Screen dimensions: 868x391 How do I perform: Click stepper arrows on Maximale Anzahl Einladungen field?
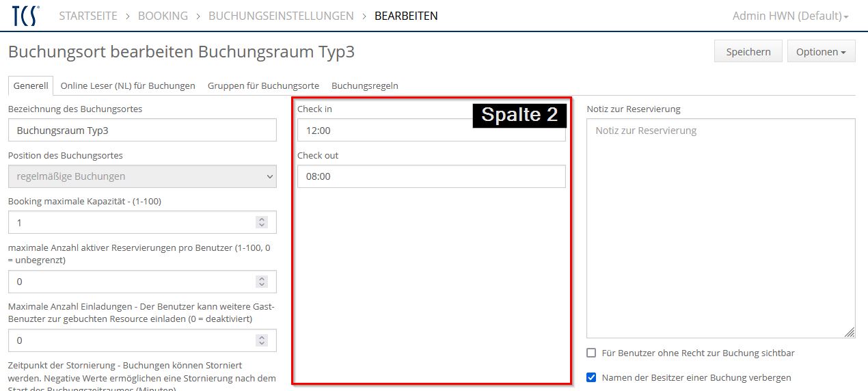[x=261, y=340]
